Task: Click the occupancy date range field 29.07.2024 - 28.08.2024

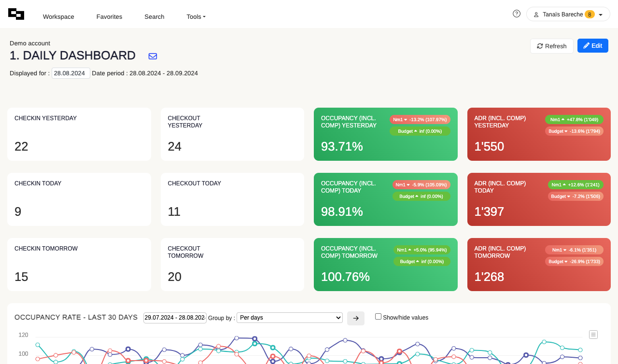Action: [175, 318]
